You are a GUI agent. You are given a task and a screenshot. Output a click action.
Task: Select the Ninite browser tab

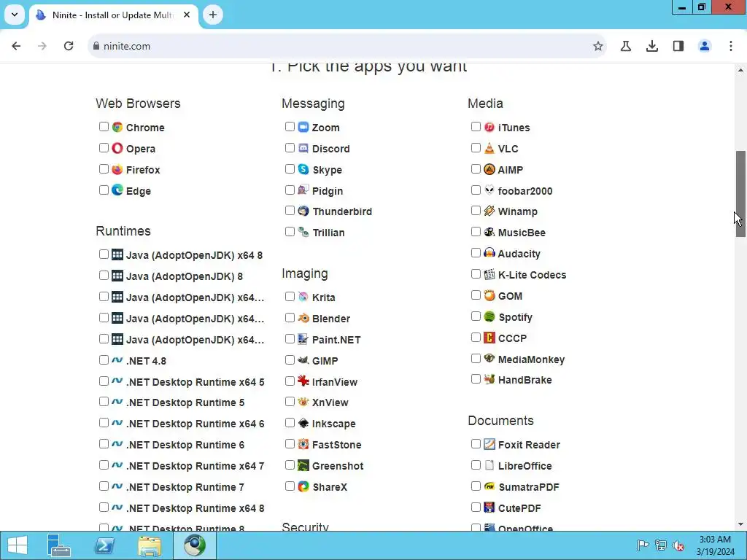[x=113, y=15]
